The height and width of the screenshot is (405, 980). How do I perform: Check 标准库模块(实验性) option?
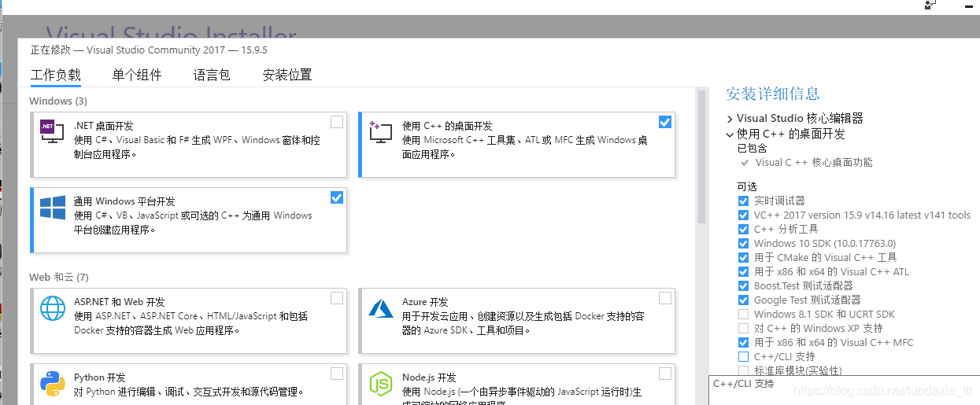pyautogui.click(x=743, y=370)
